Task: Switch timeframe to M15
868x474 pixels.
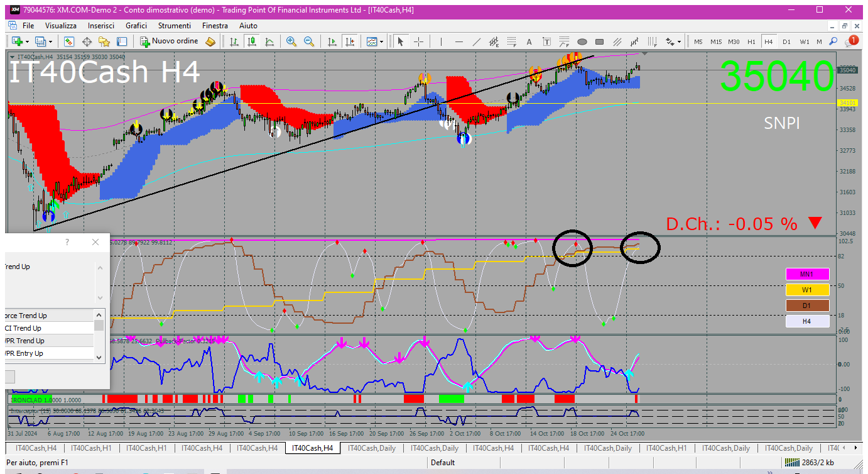Action: click(x=716, y=41)
